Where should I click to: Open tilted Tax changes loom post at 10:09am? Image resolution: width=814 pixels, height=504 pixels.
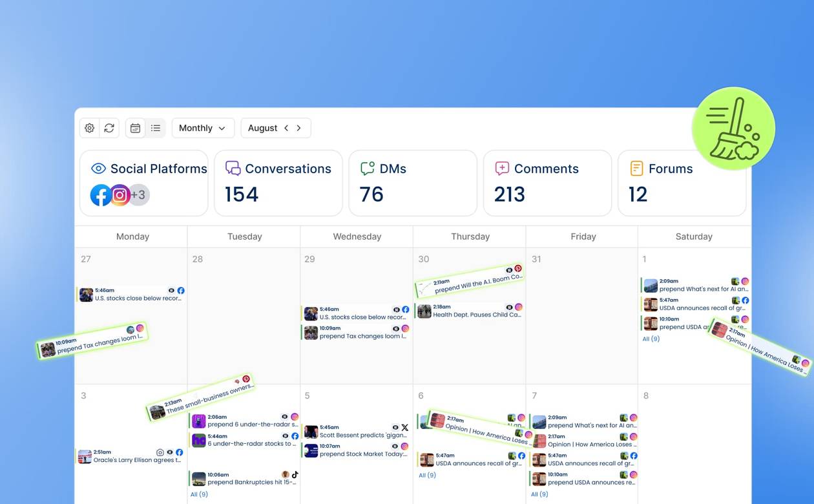[x=92, y=340]
